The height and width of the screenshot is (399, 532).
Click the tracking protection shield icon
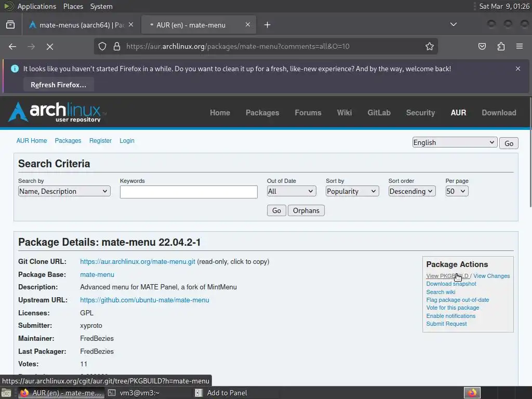(x=102, y=46)
